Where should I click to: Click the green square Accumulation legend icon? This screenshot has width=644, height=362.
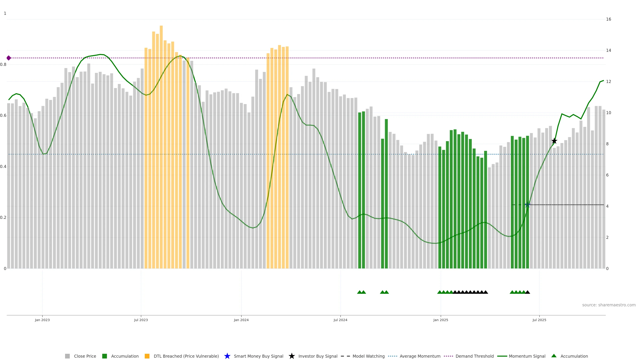pos(104,356)
